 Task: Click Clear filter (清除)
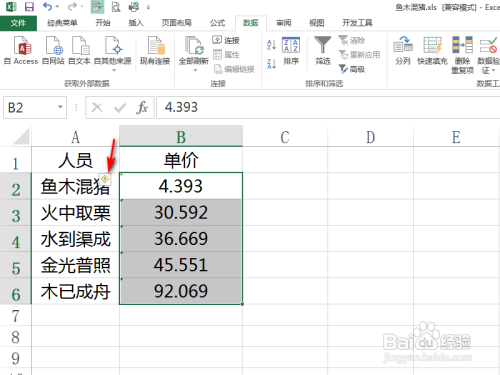352,40
